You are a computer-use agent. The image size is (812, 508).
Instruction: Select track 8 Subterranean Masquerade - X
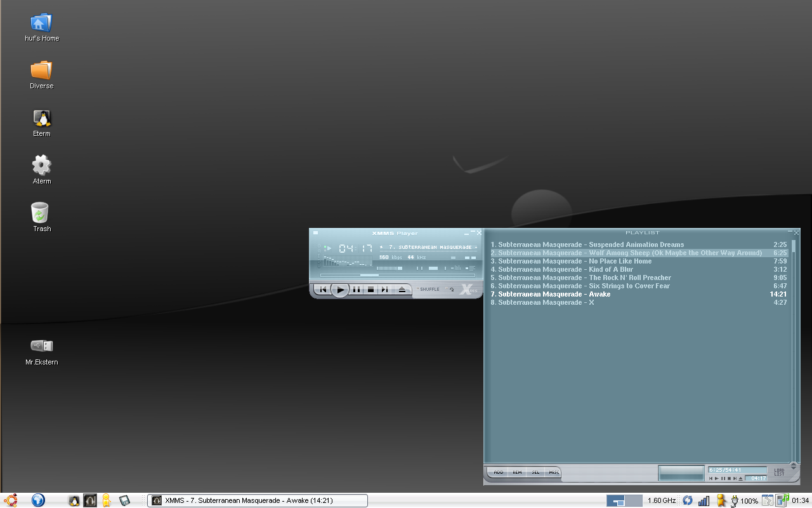pyautogui.click(x=639, y=302)
